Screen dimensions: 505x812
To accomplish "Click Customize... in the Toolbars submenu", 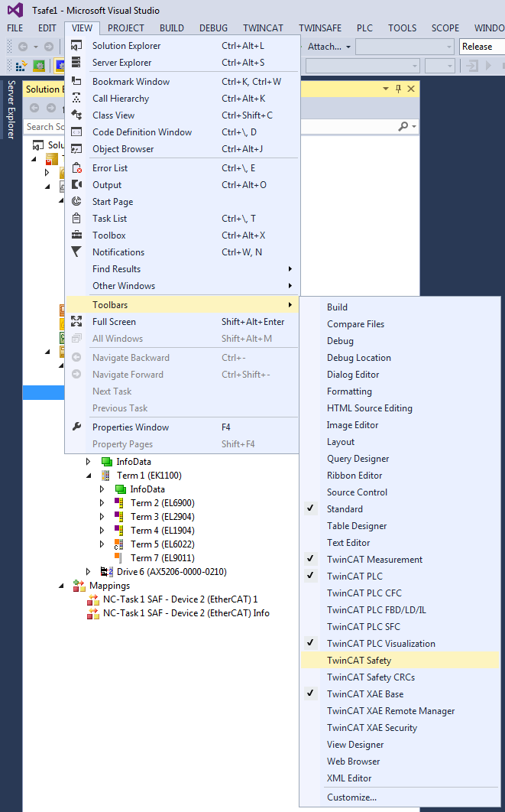I will click(351, 797).
